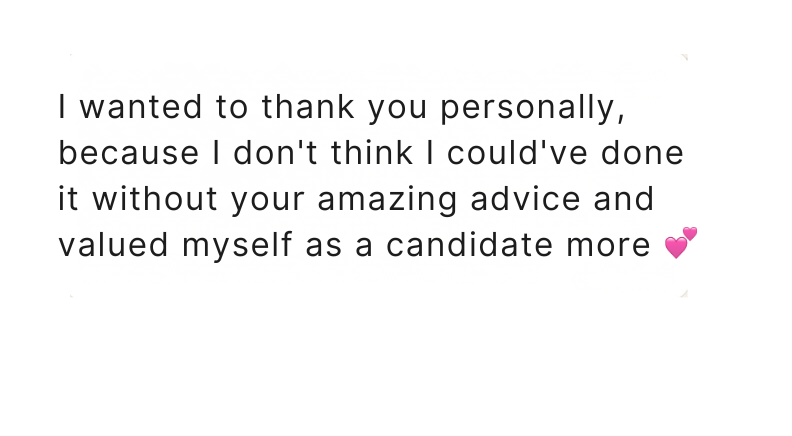Image resolution: width=792 pixels, height=436 pixels.
Task: Place cursor on the word "think"
Action: 372,153
